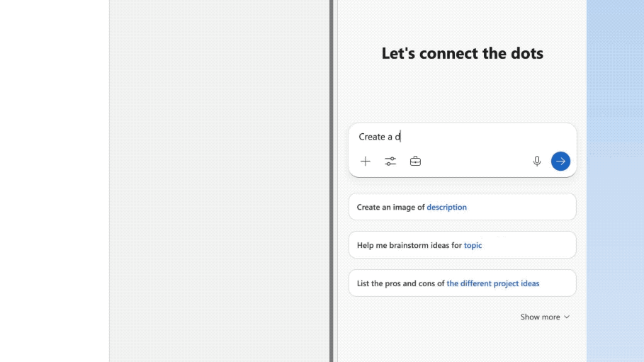The image size is (644, 362).
Task: Click the vertical divider between the panes
Action: pyautogui.click(x=331, y=181)
